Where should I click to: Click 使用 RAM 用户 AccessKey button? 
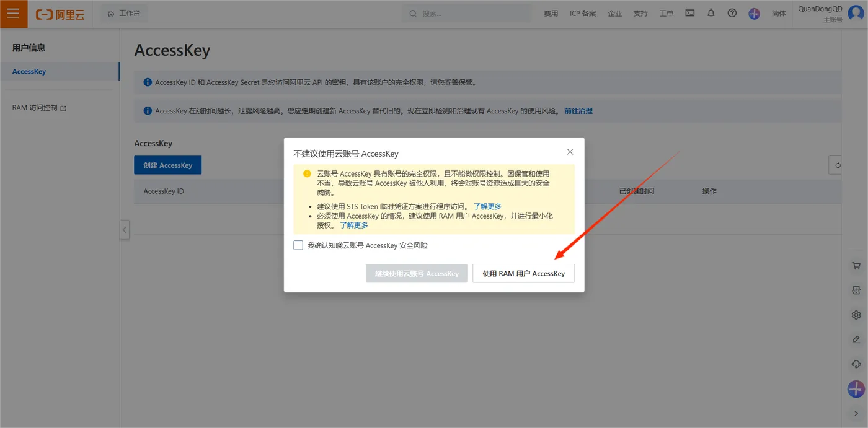click(524, 273)
